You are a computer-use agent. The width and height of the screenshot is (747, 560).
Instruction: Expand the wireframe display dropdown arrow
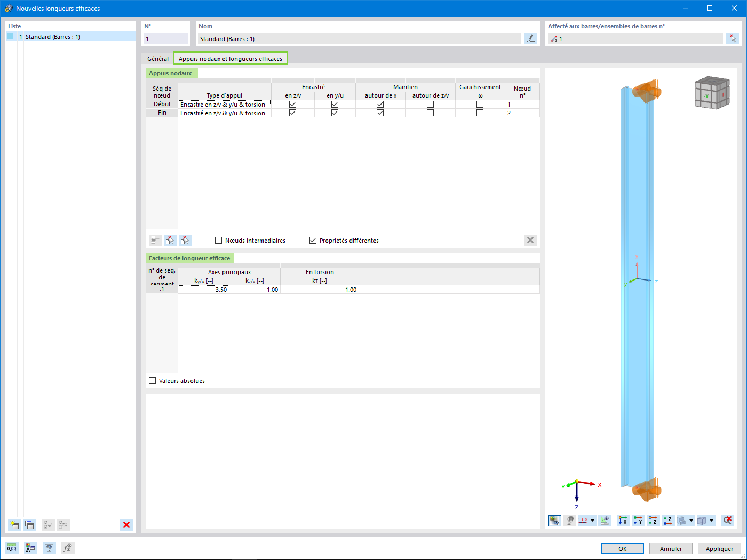click(712, 521)
